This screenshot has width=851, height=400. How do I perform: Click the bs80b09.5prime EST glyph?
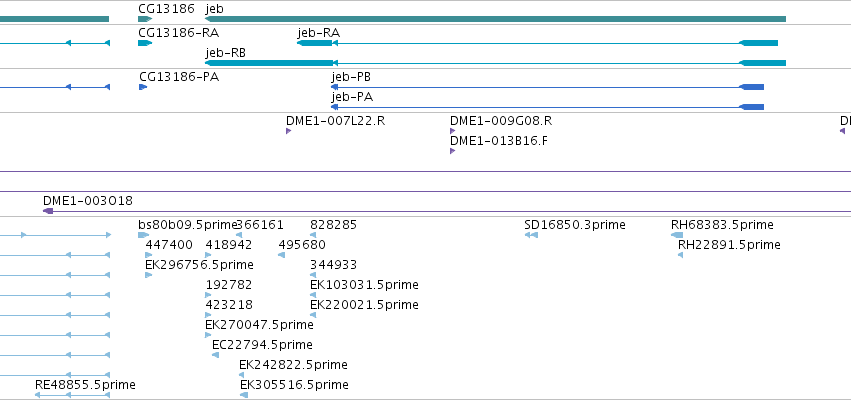click(x=143, y=235)
